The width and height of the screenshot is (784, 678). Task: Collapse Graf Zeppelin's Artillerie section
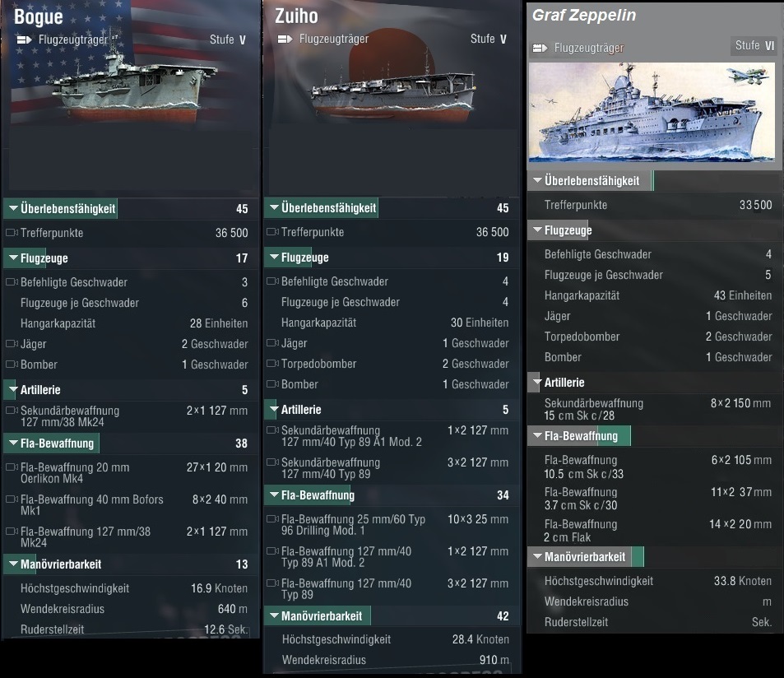tap(536, 383)
